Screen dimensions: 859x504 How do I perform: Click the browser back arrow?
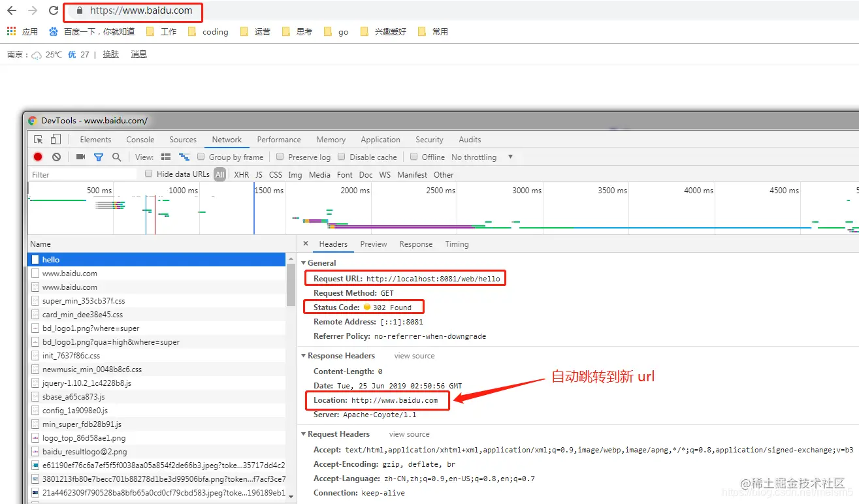tap(12, 11)
